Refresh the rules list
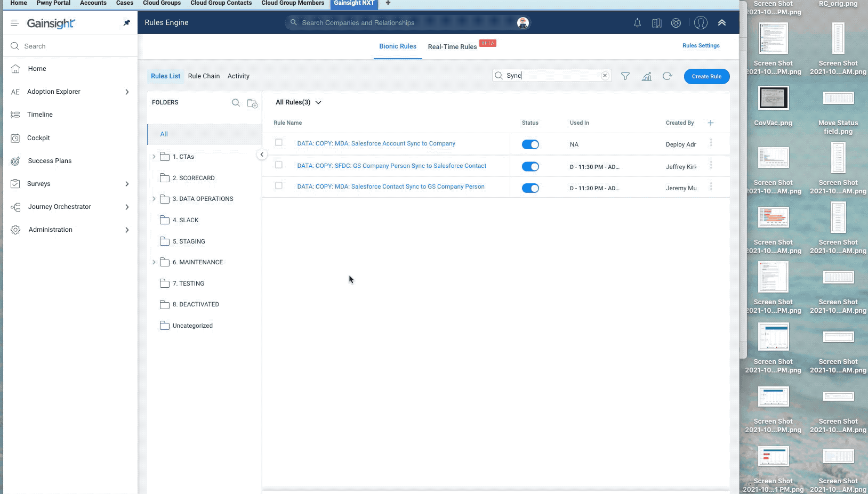Viewport: 868px width, 494px height. coord(667,76)
